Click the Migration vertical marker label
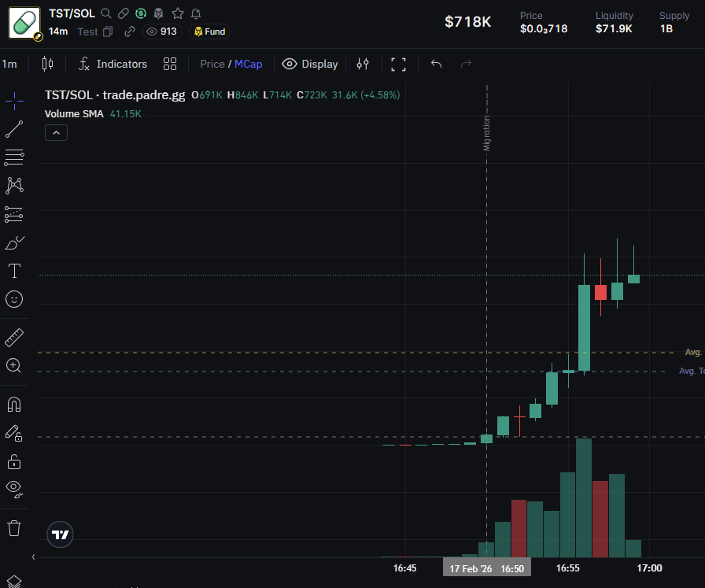The image size is (705, 588). 486,134
